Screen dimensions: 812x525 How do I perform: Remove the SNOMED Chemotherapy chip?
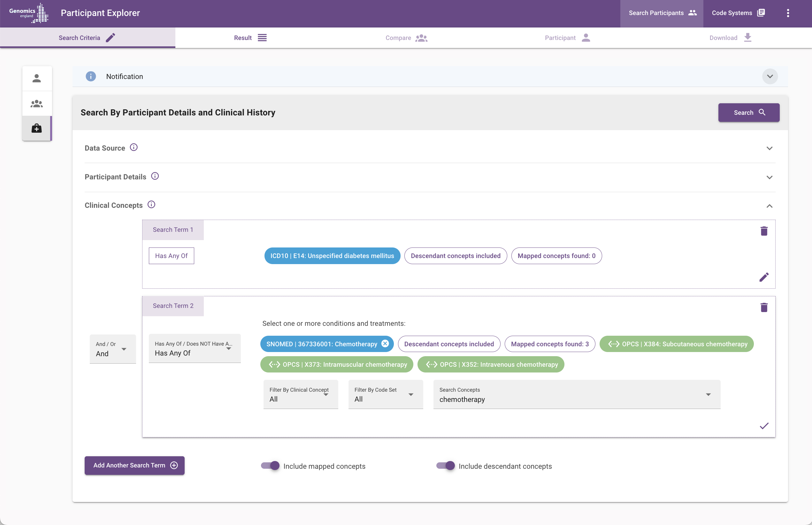coord(385,344)
